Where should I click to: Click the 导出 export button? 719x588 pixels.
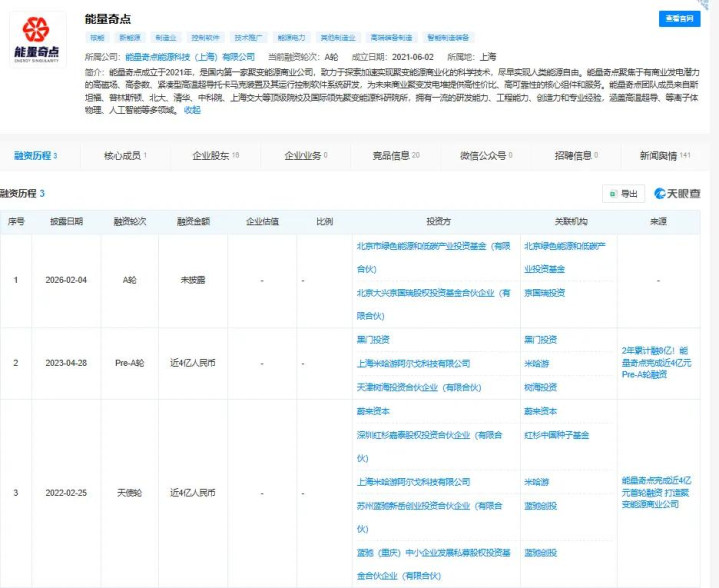623,194
